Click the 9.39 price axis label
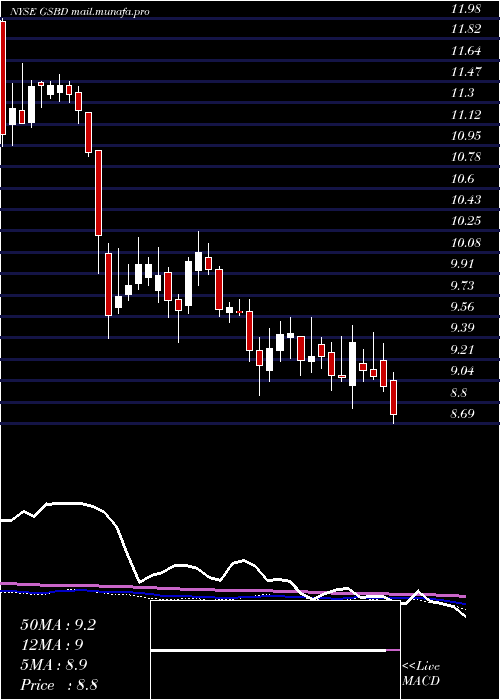500x700 pixels. point(462,327)
